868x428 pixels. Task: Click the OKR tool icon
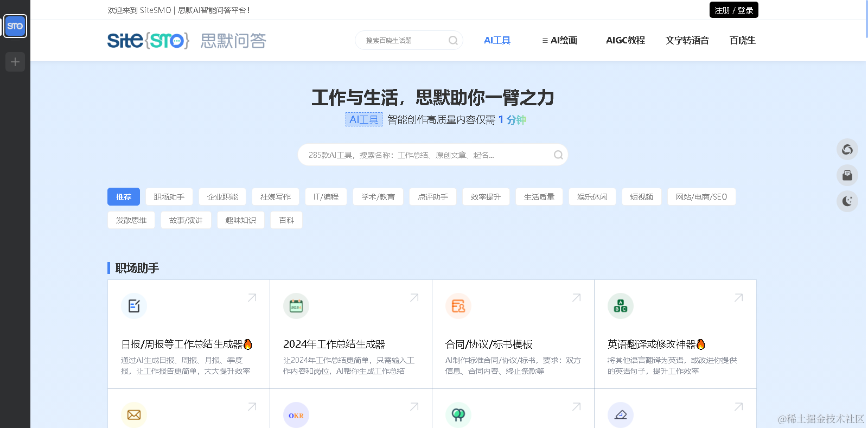coord(296,415)
